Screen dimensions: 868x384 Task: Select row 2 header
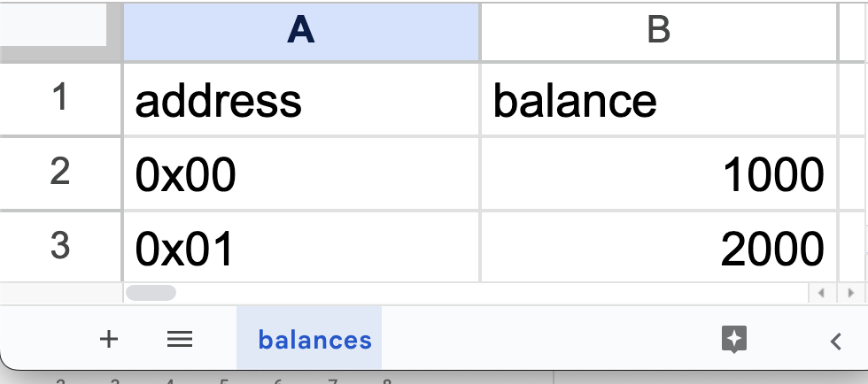click(x=60, y=173)
